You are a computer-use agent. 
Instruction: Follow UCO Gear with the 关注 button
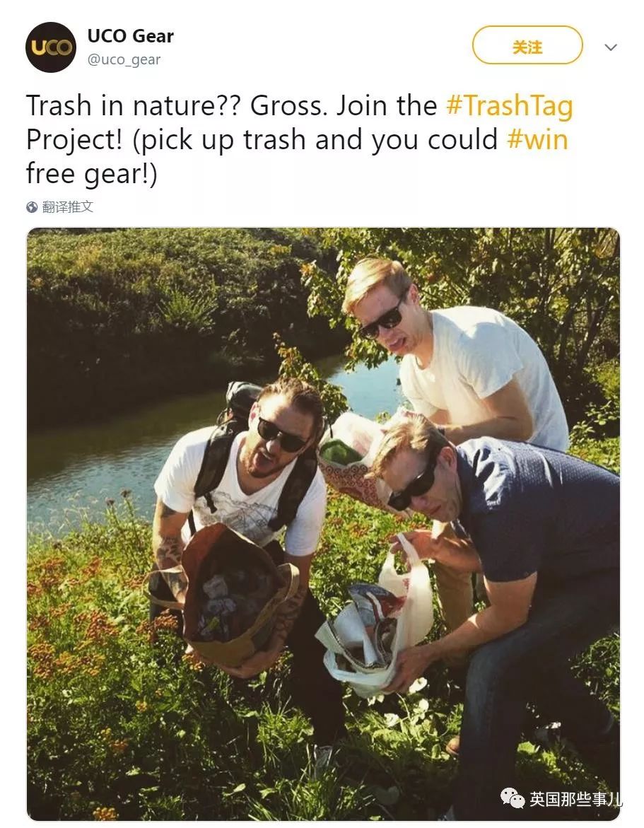tap(527, 45)
